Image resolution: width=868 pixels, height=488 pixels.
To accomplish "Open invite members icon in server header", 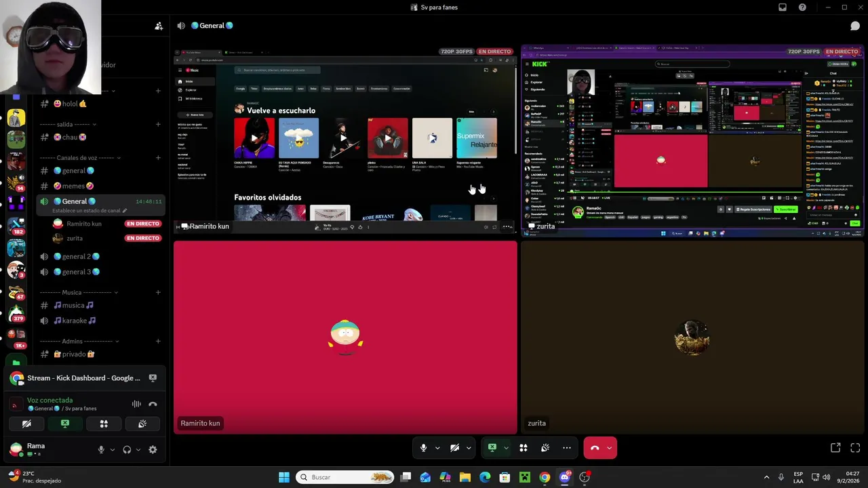I will pyautogui.click(x=159, y=26).
